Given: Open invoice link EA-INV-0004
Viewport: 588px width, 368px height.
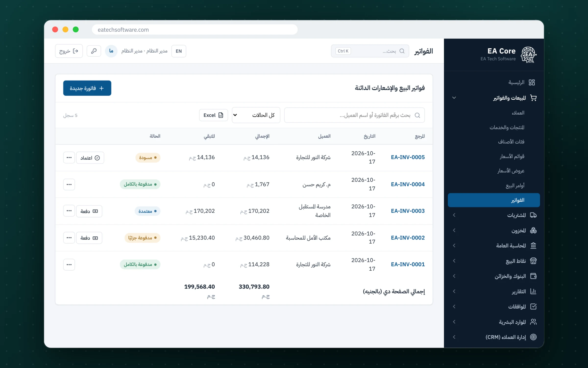Looking at the screenshot, I should click(x=408, y=184).
